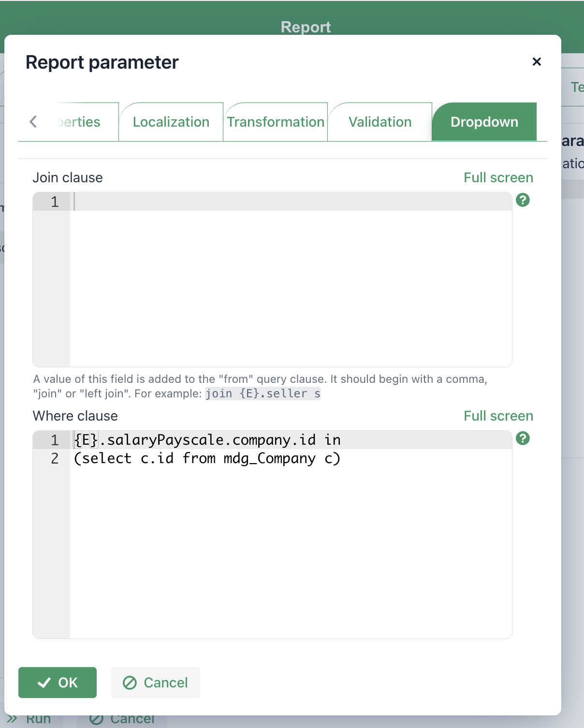Click the active Dropdown tab
The height and width of the screenshot is (728, 584).
[484, 122]
